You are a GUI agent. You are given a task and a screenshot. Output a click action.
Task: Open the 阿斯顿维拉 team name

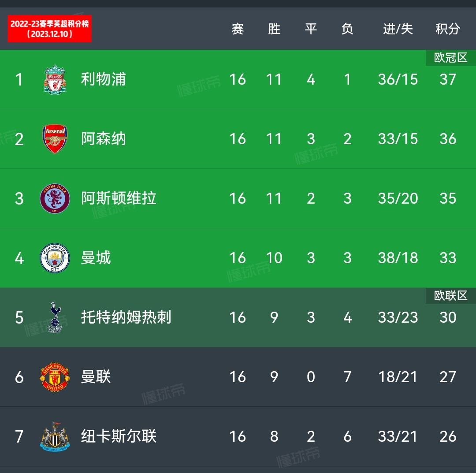pos(119,198)
